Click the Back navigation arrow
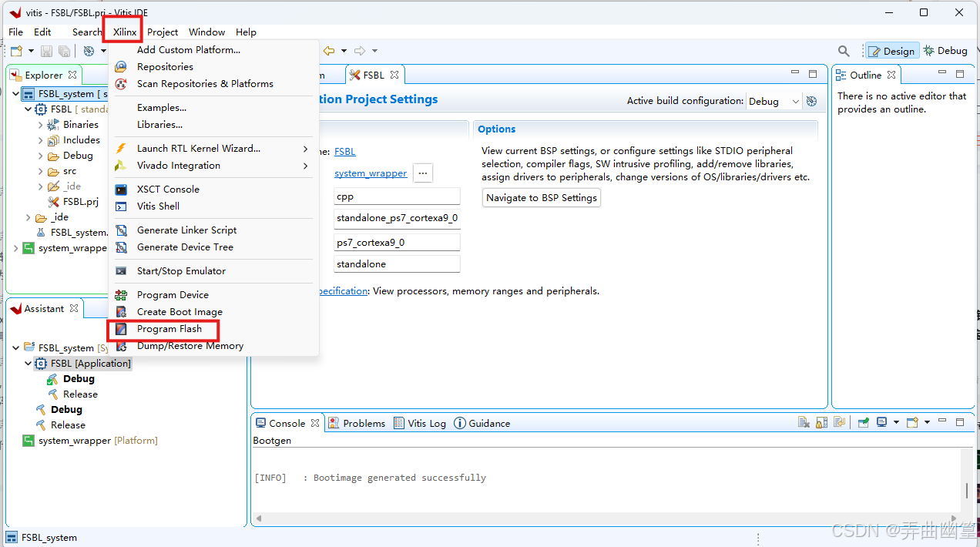This screenshot has height=547, width=980. [x=329, y=51]
